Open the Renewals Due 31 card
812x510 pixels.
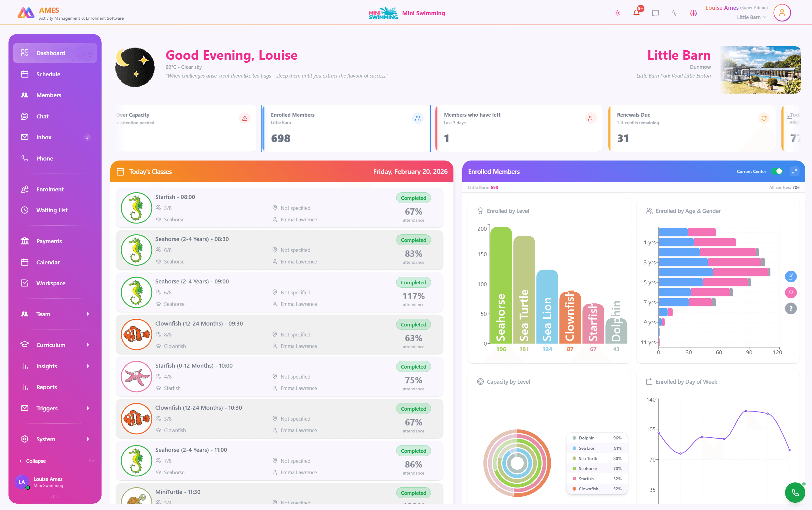click(692, 128)
